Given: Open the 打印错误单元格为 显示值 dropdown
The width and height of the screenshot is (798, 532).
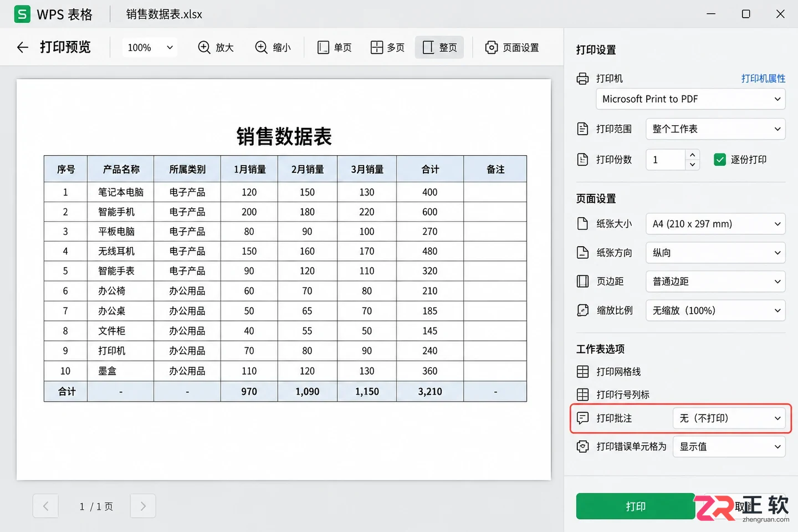Looking at the screenshot, I should [729, 447].
